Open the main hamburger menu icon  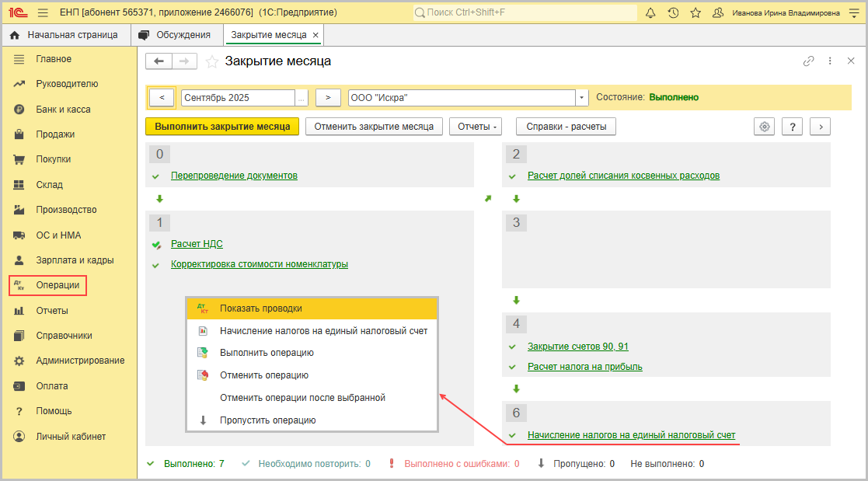[42, 13]
